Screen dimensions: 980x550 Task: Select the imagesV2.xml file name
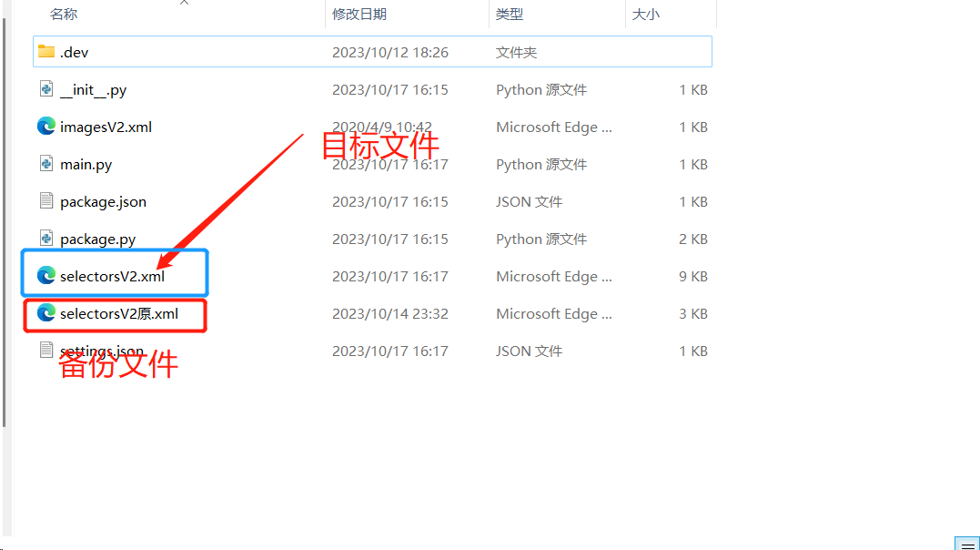point(106,127)
